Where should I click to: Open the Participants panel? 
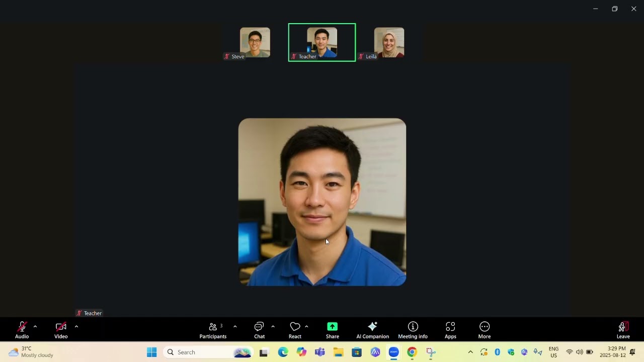tap(213, 330)
